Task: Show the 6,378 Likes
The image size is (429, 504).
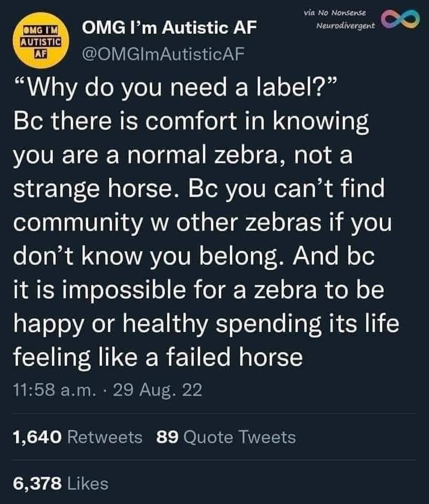Action: point(60,483)
